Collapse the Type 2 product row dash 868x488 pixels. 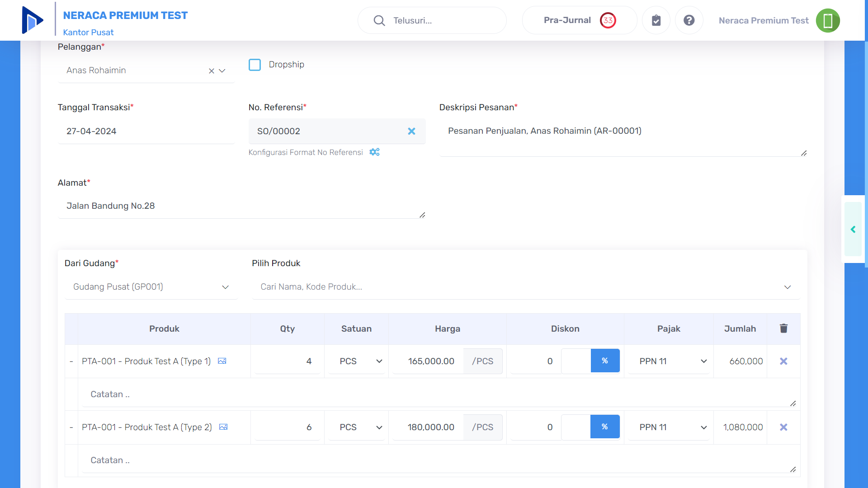click(x=71, y=427)
